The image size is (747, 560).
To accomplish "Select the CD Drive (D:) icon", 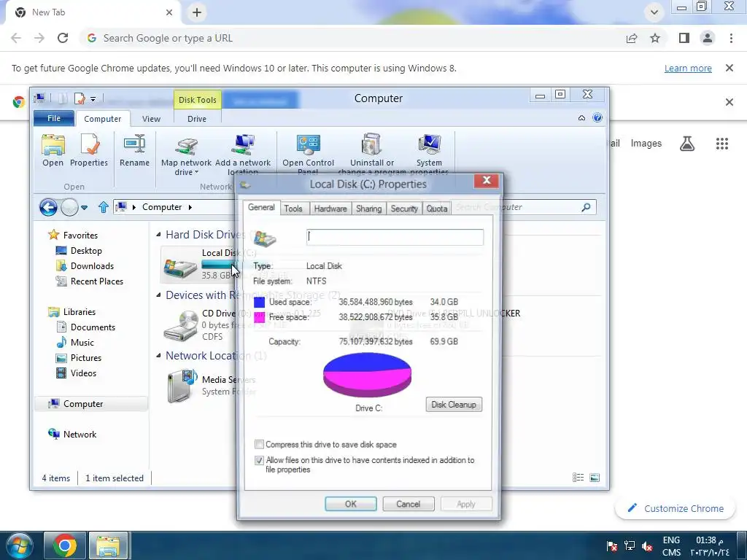I will (x=181, y=325).
